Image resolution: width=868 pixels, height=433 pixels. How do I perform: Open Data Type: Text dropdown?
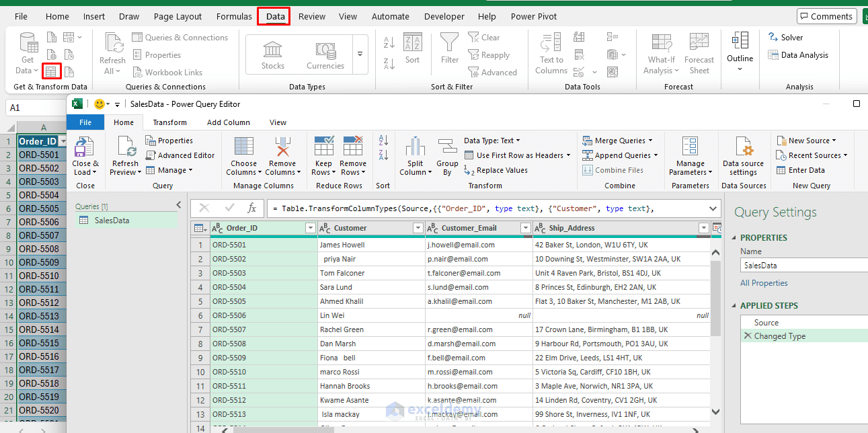point(492,141)
